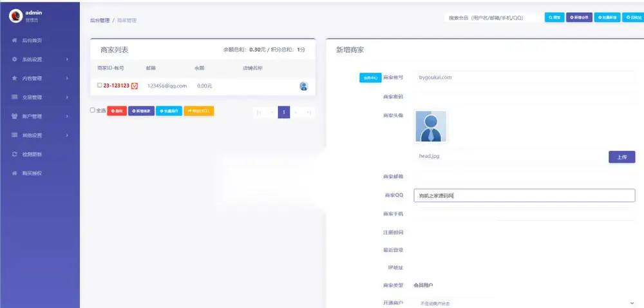This screenshot has width=644, height=308.
Task: Click the 后台管理 breadcrumb link
Action: [x=100, y=20]
